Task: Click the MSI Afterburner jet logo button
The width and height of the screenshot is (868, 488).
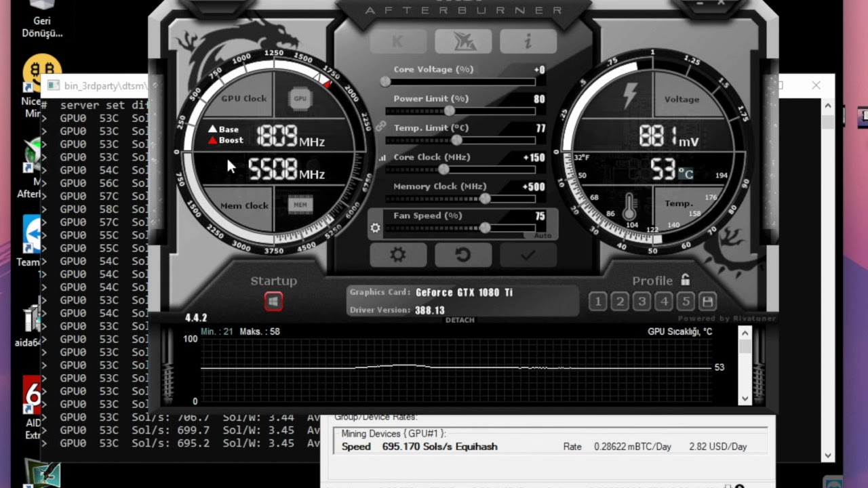Action: pyautogui.click(x=463, y=41)
